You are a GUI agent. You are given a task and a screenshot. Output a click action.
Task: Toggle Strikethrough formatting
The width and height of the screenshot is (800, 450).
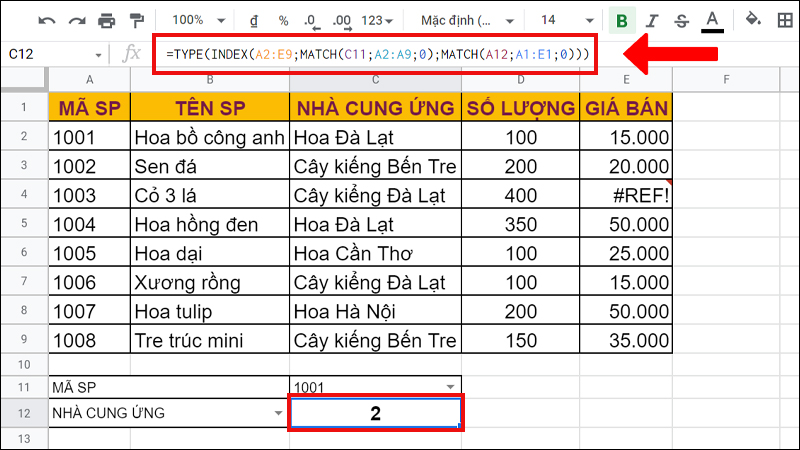coord(682,20)
